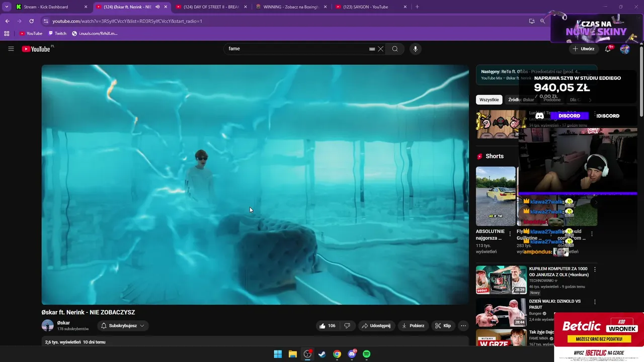Open the yellow BMW short thumbnail
The image size is (644, 362).
496,196
